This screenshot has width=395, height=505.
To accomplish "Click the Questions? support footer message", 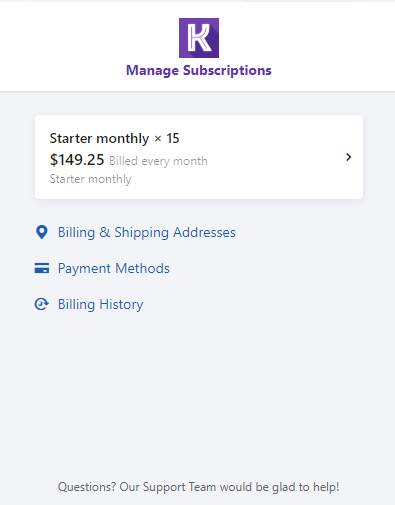I will coord(199,487).
